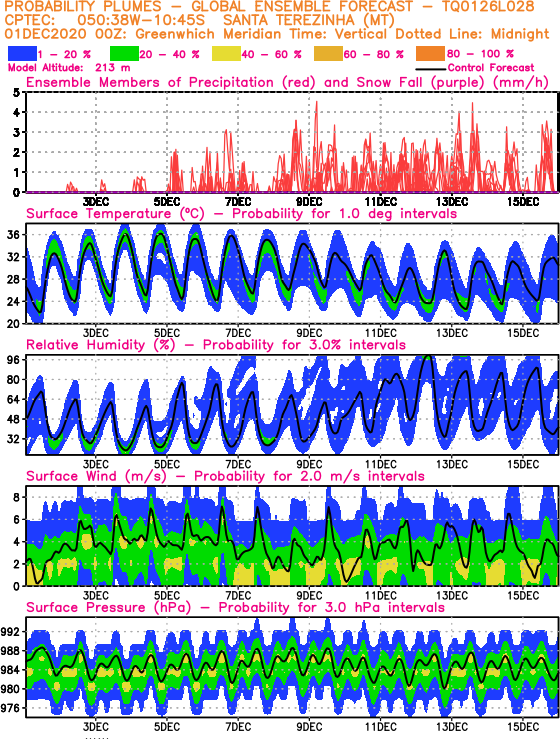Click 5DEC label under humidity chart
The width and height of the screenshot is (560, 739).
coord(166,464)
